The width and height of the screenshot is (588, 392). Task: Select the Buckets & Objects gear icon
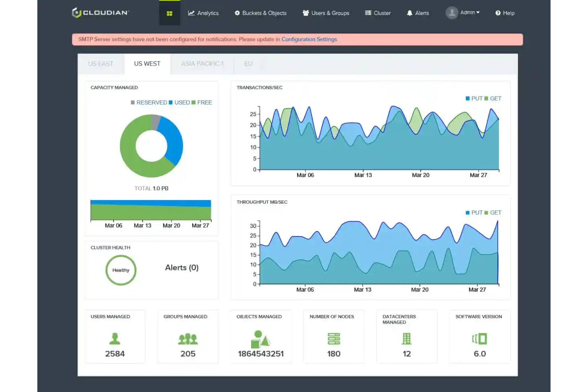[x=237, y=13]
